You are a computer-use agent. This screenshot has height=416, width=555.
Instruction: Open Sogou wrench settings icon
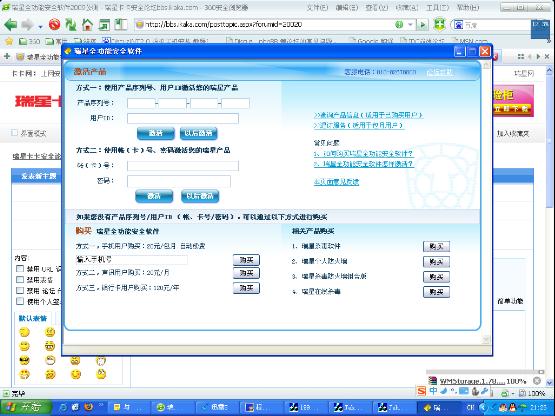[x=485, y=391]
